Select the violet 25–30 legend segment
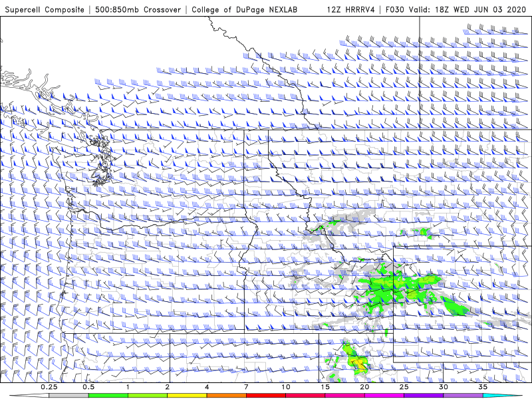532x399 pixels. tap(424, 396)
